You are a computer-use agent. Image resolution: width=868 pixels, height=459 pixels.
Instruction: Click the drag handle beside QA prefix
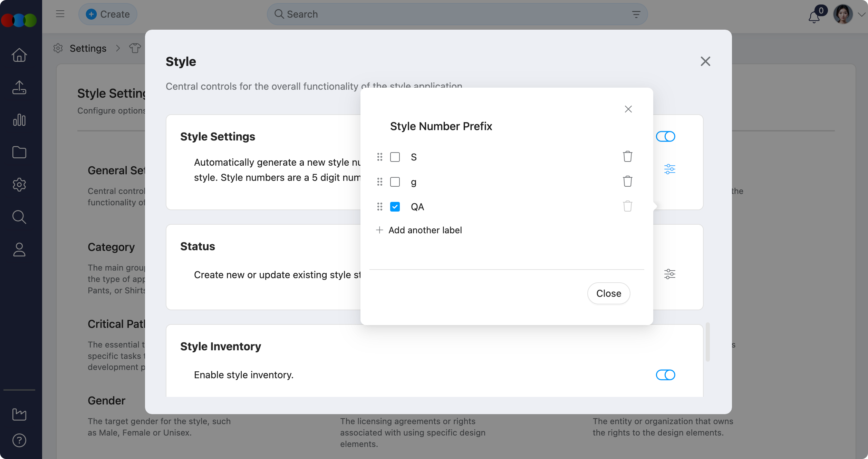tap(379, 207)
